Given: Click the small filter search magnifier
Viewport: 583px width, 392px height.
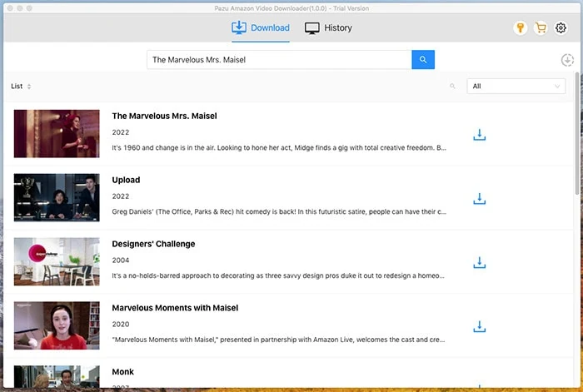Looking at the screenshot, I should [x=452, y=87].
